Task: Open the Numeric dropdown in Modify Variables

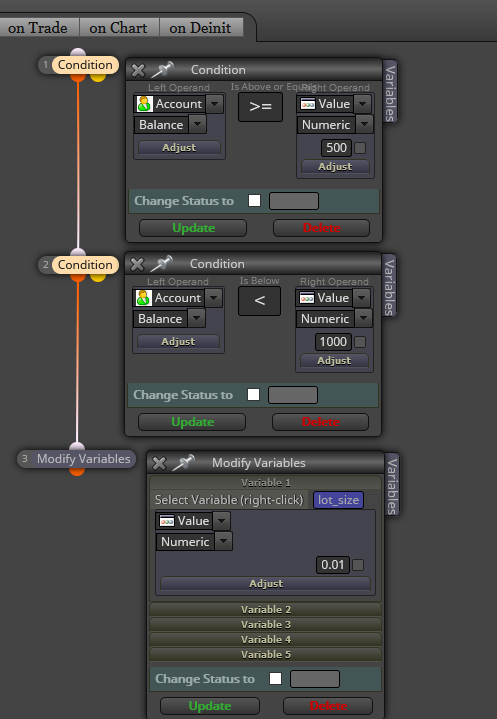Action: pos(224,542)
